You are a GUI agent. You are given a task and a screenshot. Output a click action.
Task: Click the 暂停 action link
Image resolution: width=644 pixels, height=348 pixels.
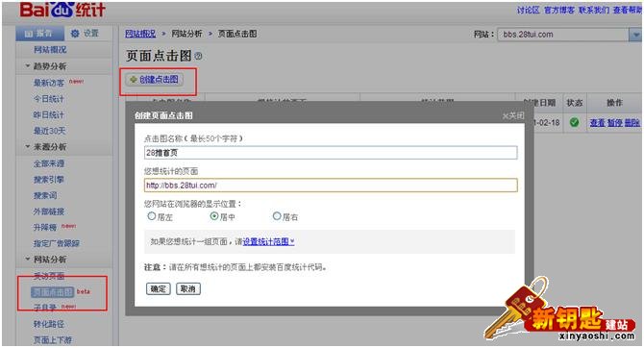(x=614, y=122)
